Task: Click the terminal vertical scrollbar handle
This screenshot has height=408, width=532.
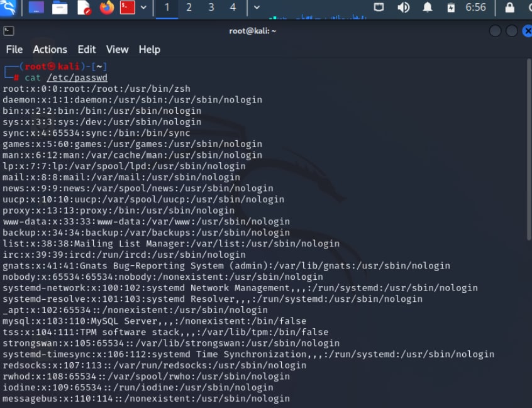Action: coord(529,149)
